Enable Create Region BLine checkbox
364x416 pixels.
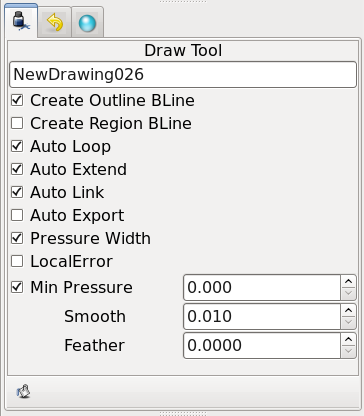tap(17, 123)
